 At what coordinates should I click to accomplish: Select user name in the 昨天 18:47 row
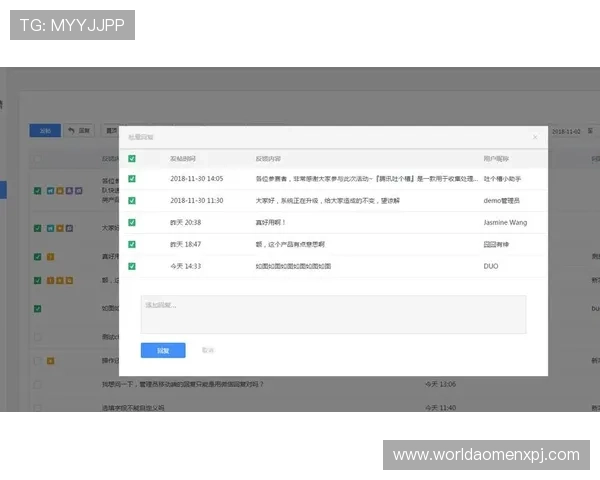coord(496,244)
